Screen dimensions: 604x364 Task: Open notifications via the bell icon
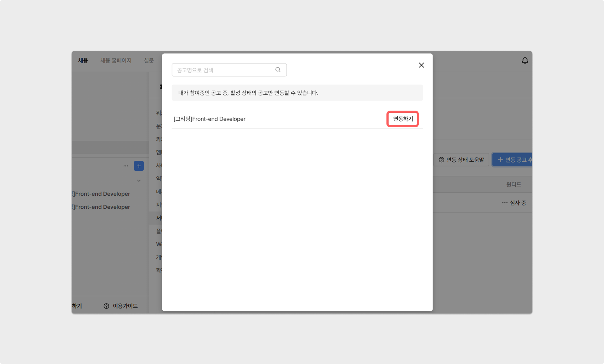pos(525,61)
